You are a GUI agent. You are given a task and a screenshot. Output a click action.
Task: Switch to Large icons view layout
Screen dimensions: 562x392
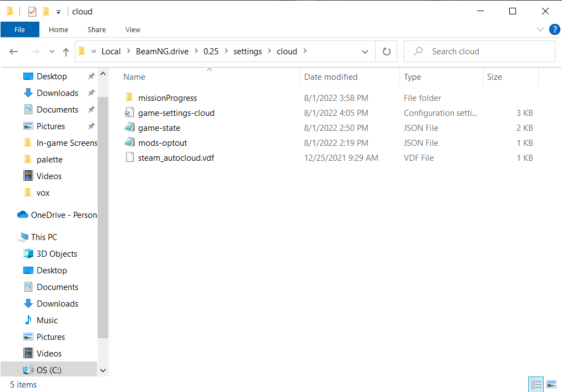point(551,384)
